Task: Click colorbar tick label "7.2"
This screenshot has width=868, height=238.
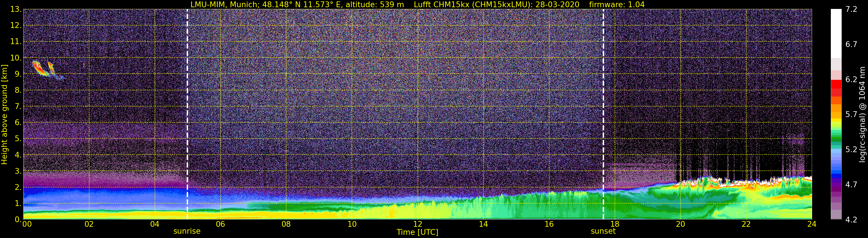Action: pos(851,10)
